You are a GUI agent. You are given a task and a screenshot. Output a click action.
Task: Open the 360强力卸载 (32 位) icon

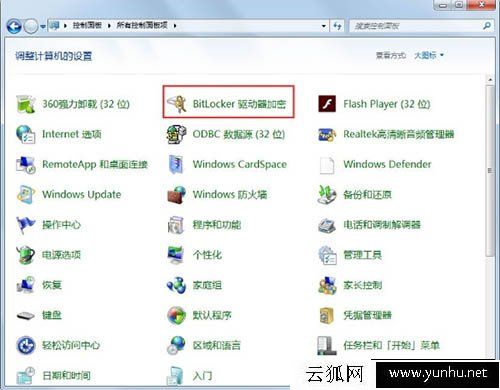click(26, 104)
